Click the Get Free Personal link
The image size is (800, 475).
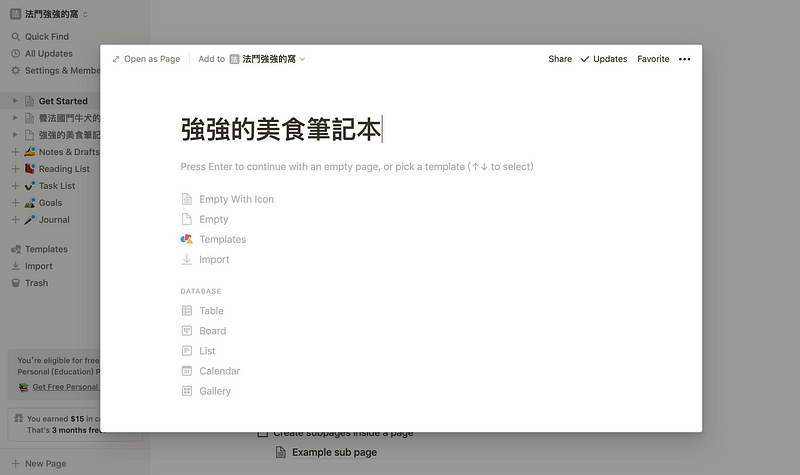click(x=66, y=387)
